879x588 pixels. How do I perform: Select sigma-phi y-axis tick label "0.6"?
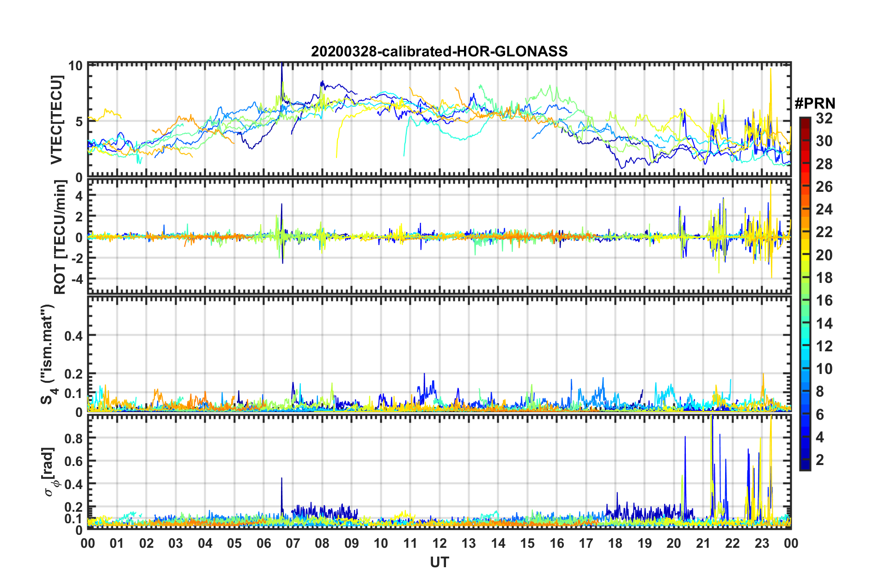[x=74, y=461]
